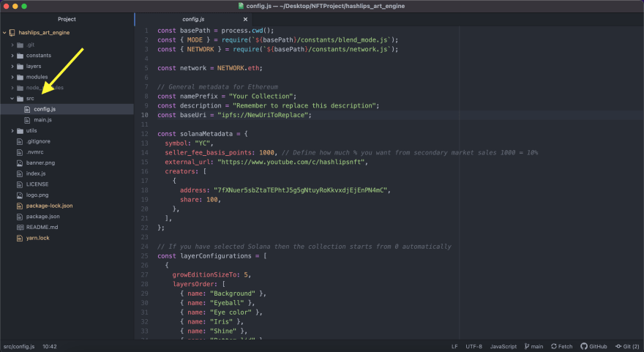Change the JavaScript grammar selector
This screenshot has height=352, width=644.
click(503, 346)
